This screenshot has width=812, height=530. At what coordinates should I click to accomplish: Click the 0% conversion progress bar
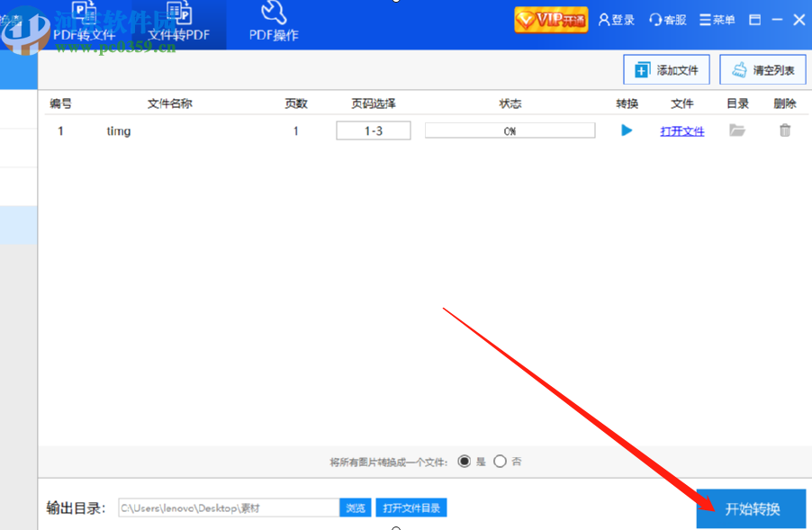point(510,130)
